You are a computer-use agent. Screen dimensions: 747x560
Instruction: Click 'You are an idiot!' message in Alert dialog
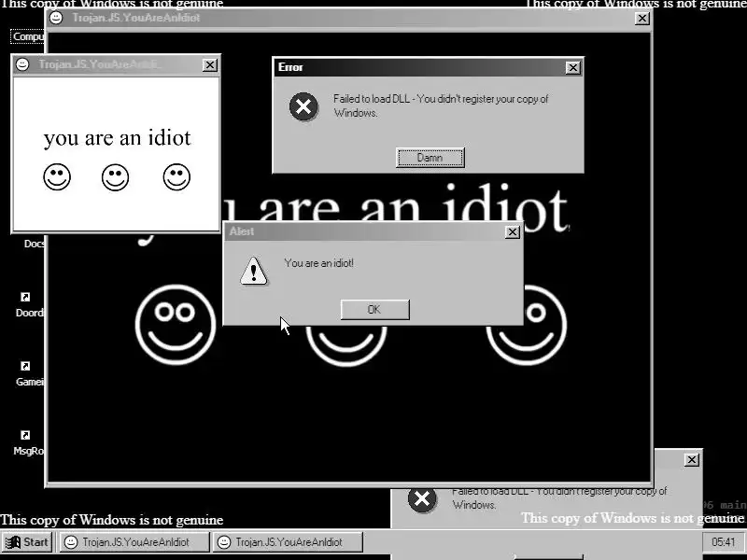point(318,263)
